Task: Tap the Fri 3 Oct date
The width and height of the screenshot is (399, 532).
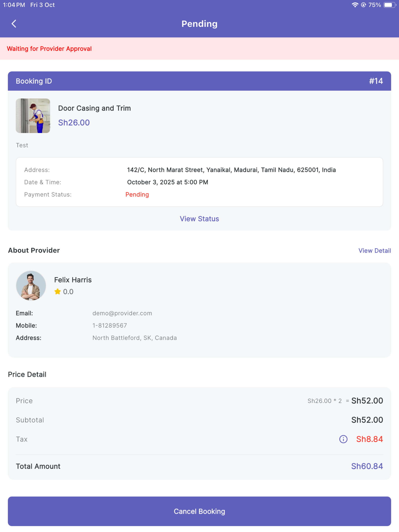Action: click(42, 5)
